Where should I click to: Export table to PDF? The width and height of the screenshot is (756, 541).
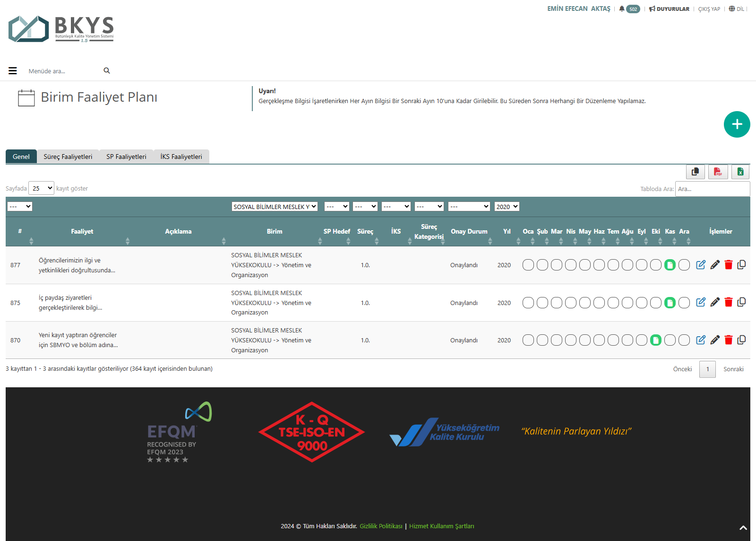click(718, 172)
